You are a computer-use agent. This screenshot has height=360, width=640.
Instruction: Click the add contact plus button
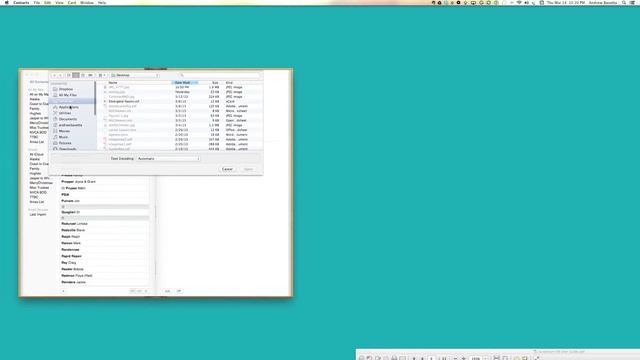63,291
